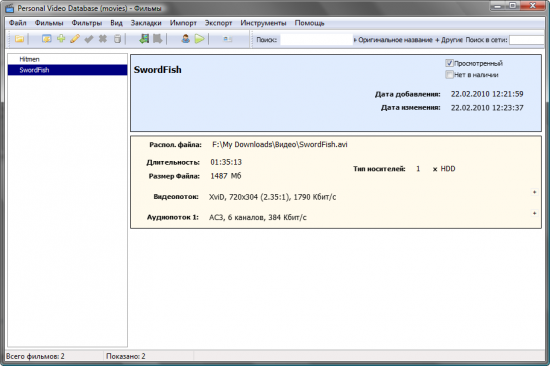550x366 pixels.
Task: Click the date added 22.02.2010 12:21:59
Action: click(x=487, y=94)
